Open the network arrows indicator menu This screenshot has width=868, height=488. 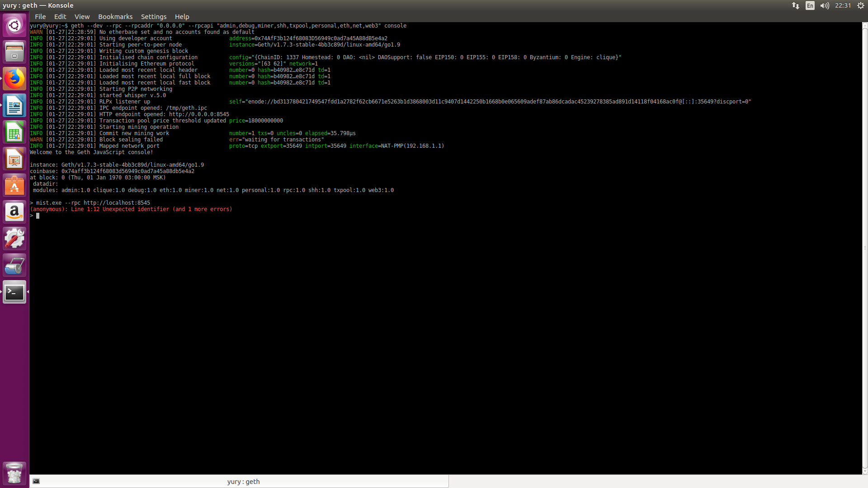click(795, 6)
